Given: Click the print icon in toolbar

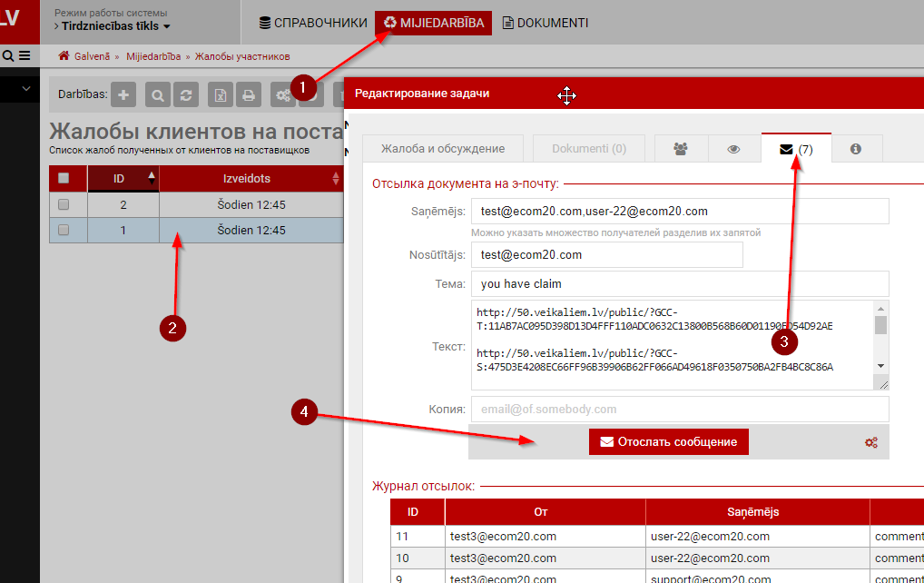Looking at the screenshot, I should [x=249, y=94].
